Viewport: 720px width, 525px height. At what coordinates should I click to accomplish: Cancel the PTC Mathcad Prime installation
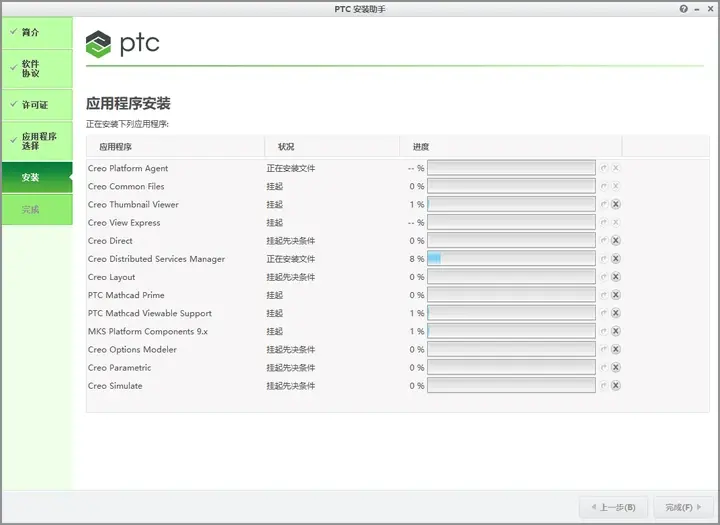point(616,295)
